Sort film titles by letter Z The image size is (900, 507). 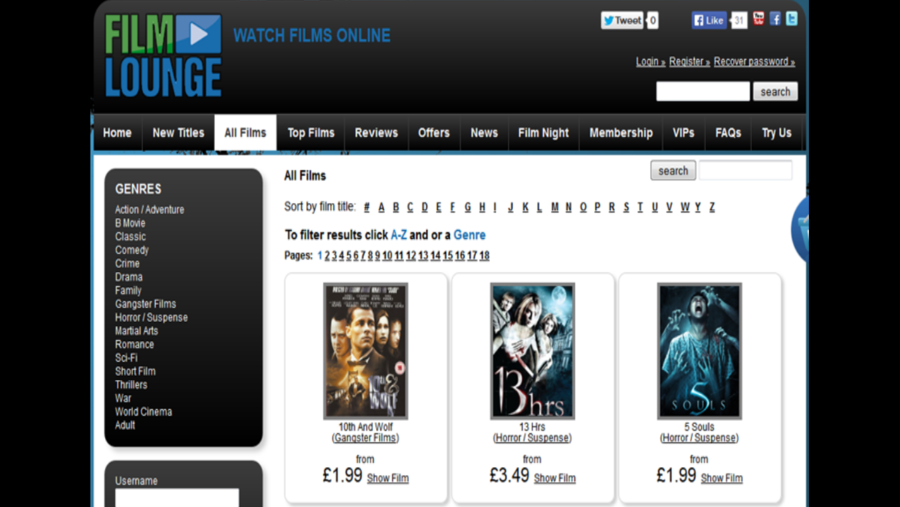(712, 207)
